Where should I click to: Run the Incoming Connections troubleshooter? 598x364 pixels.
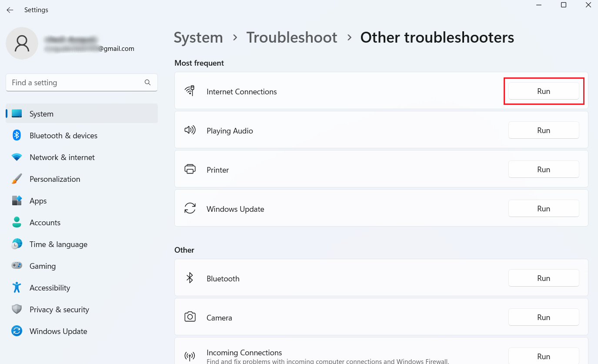point(544,356)
